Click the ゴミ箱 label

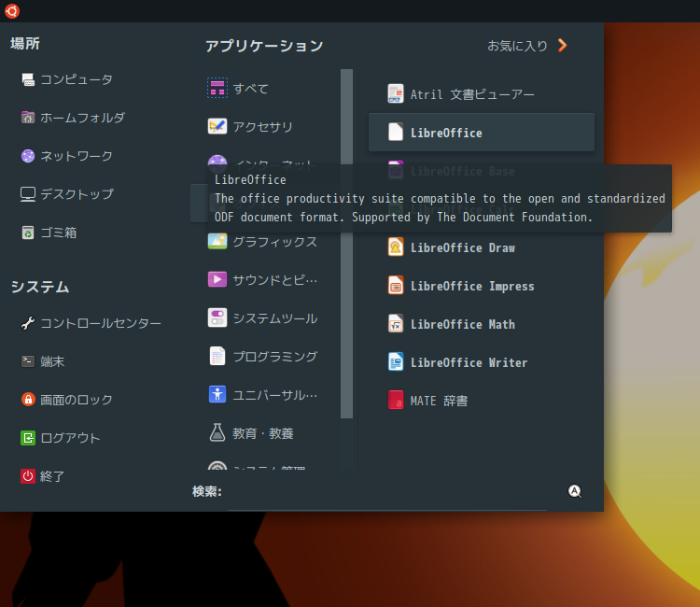[59, 233]
